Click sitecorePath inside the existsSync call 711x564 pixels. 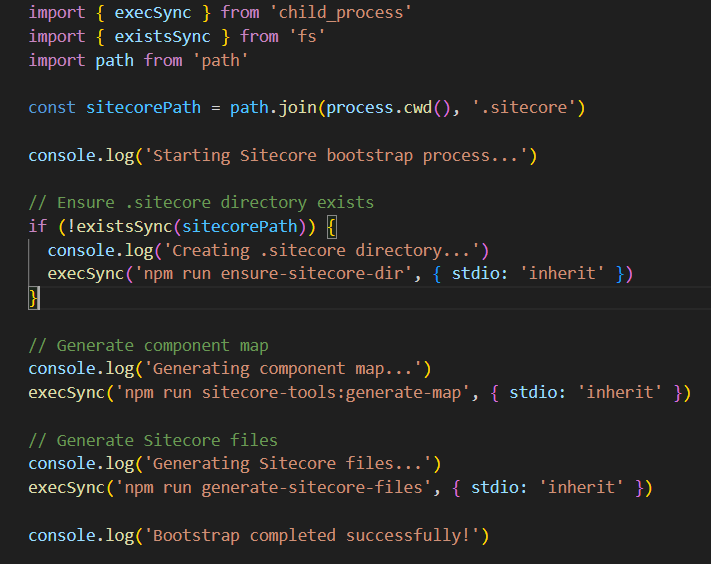tap(239, 226)
